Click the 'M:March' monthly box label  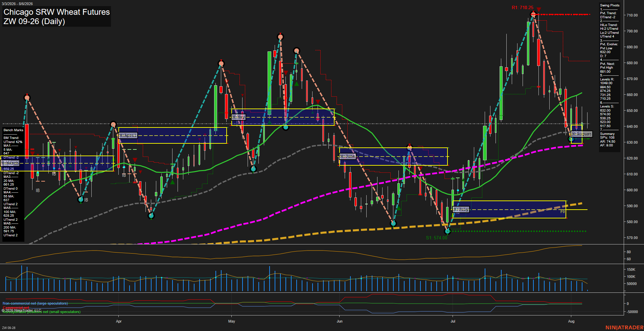10,163
